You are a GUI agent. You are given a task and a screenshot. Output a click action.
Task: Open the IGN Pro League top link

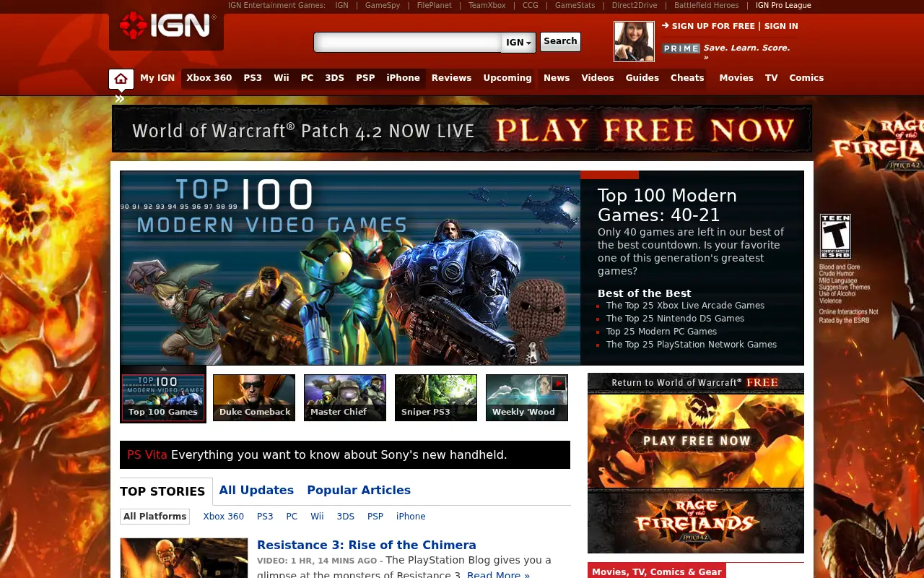pyautogui.click(x=783, y=5)
